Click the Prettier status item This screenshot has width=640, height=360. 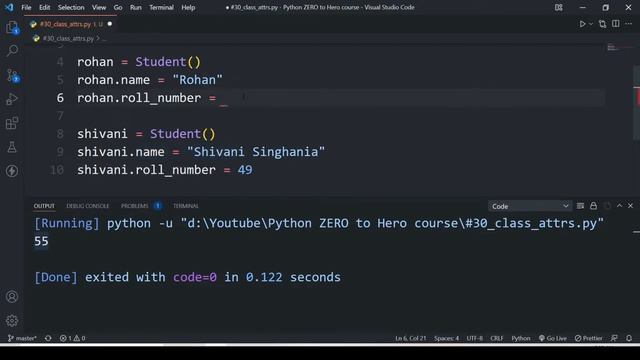pos(589,338)
